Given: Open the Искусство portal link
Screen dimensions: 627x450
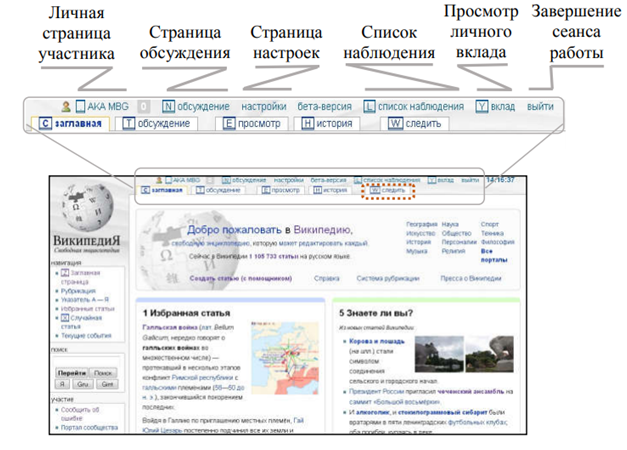Looking at the screenshot, I should tap(421, 233).
